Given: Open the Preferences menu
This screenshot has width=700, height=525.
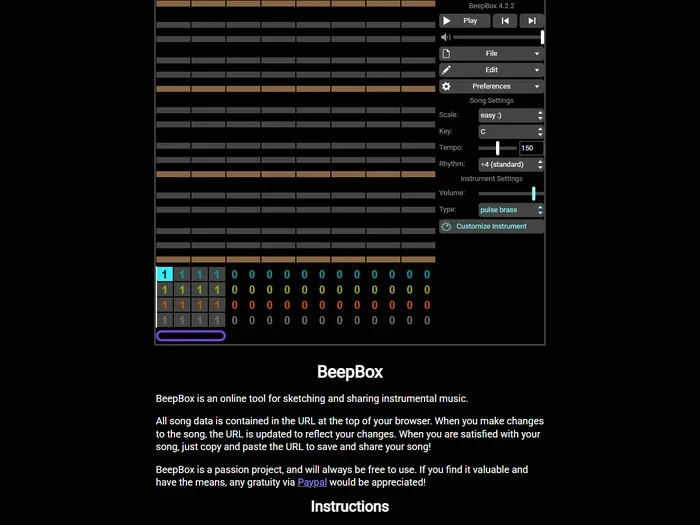Looking at the screenshot, I should pos(491,86).
